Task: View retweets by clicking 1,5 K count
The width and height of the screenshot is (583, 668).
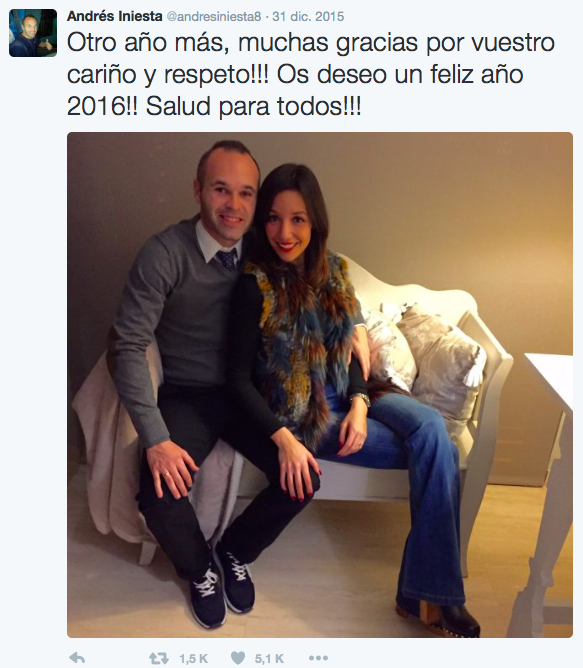Action: coord(193,659)
